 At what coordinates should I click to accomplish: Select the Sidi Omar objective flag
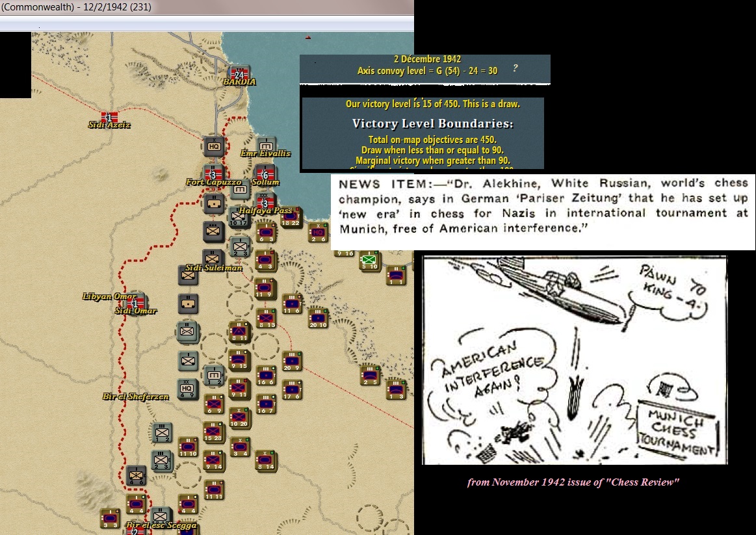point(137,303)
